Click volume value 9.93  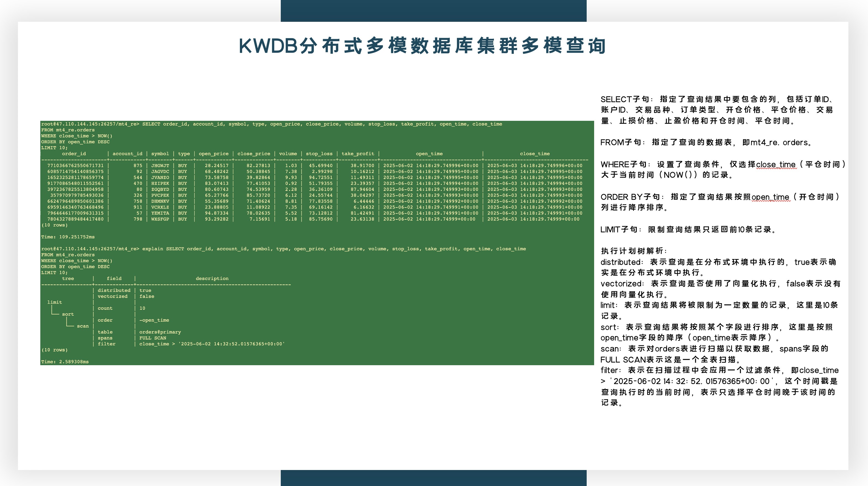point(291,177)
